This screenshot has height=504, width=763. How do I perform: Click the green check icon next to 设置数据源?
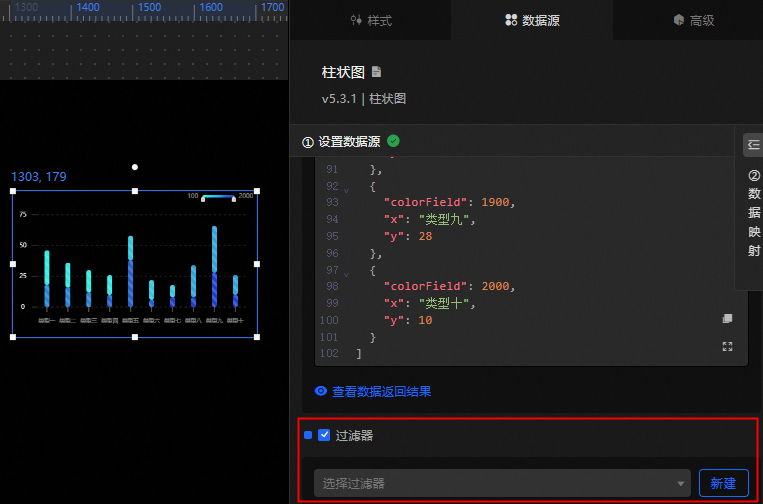tap(393, 141)
